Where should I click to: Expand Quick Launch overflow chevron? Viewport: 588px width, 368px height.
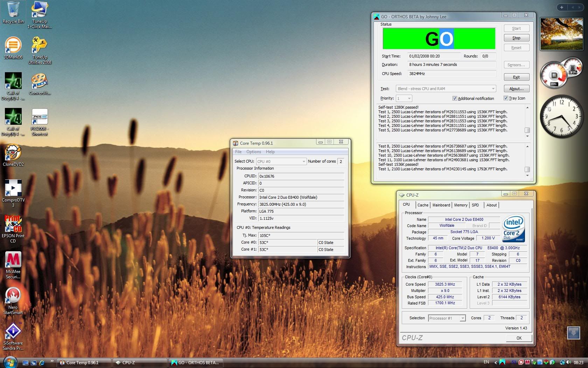point(52,361)
